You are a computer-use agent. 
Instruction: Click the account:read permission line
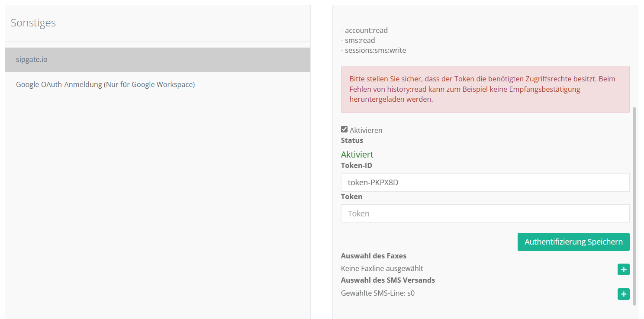click(364, 30)
